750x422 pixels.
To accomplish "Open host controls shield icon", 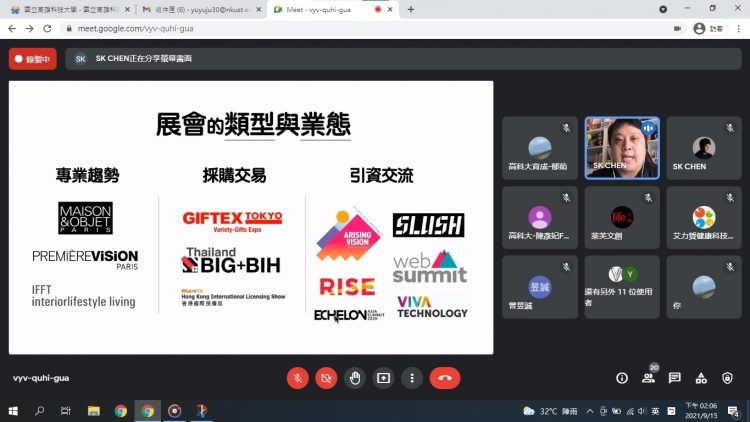I will pos(727,378).
